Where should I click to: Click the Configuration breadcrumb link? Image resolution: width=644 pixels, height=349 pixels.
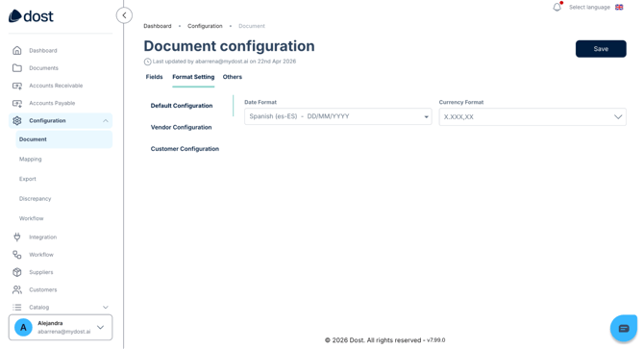(205, 26)
